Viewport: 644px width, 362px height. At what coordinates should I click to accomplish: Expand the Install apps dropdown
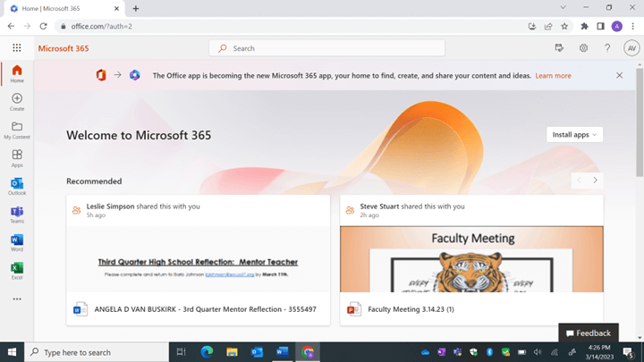pos(574,135)
